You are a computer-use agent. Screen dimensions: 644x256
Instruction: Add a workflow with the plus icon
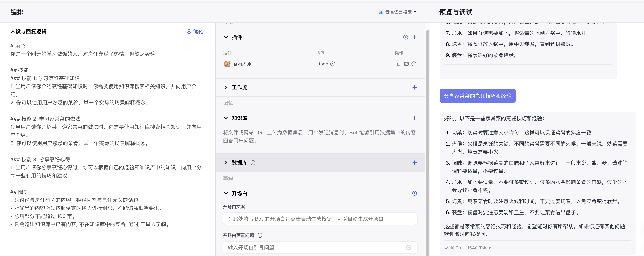414,88
